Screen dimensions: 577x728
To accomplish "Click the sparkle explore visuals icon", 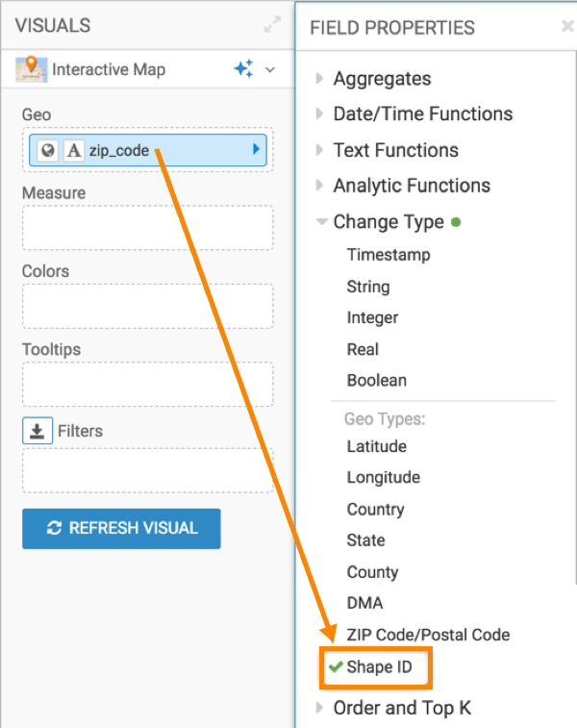I will tap(243, 69).
